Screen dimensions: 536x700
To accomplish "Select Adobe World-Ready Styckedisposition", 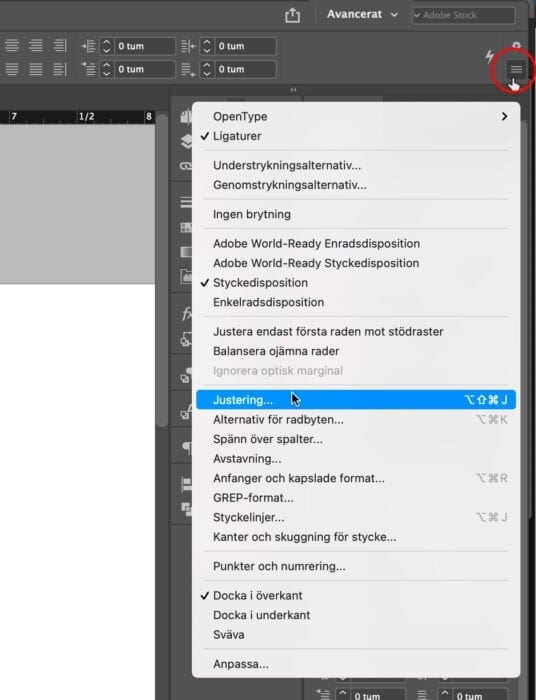I will pos(356,263).
